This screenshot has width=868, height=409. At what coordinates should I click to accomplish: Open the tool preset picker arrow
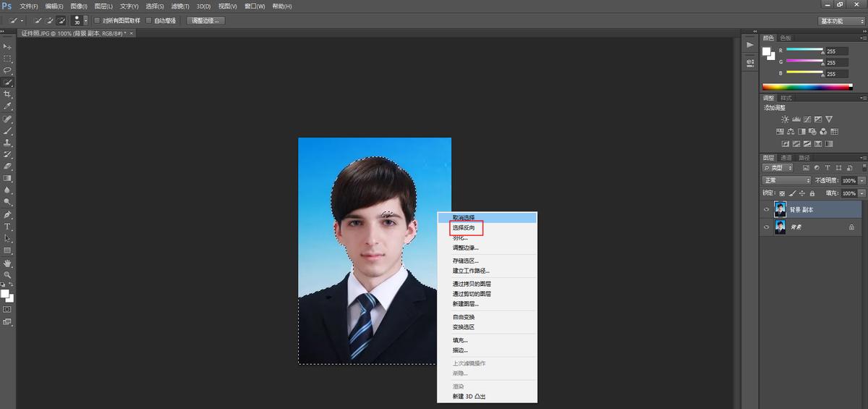tap(22, 20)
